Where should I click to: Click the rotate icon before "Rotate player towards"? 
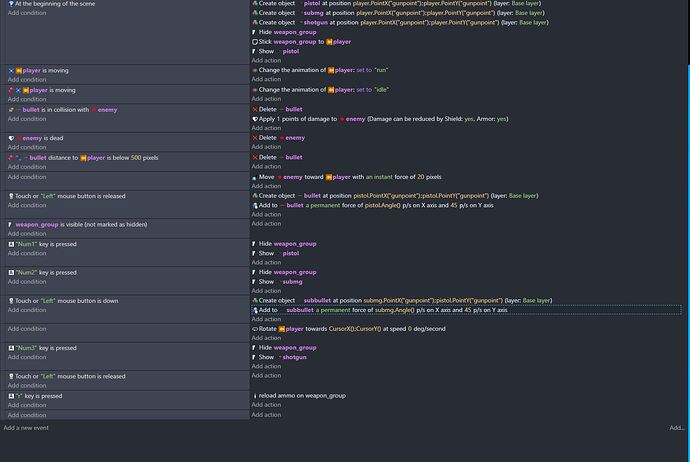(x=256, y=329)
